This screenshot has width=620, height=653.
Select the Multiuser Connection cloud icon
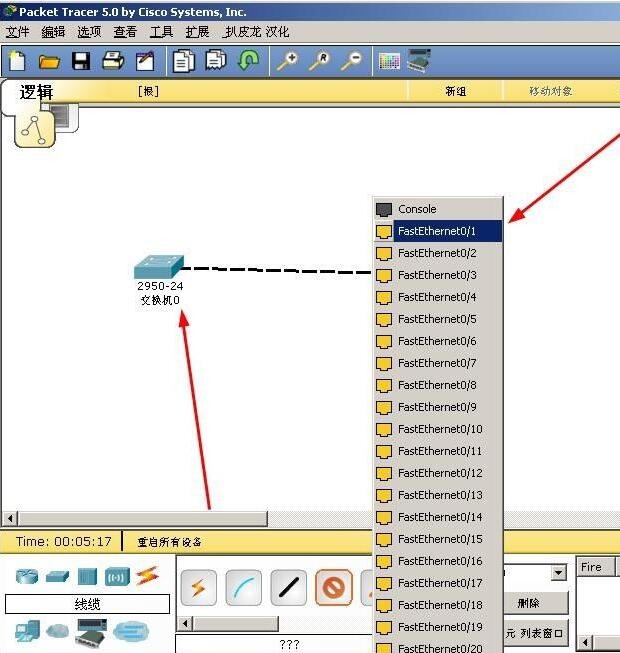point(131,631)
